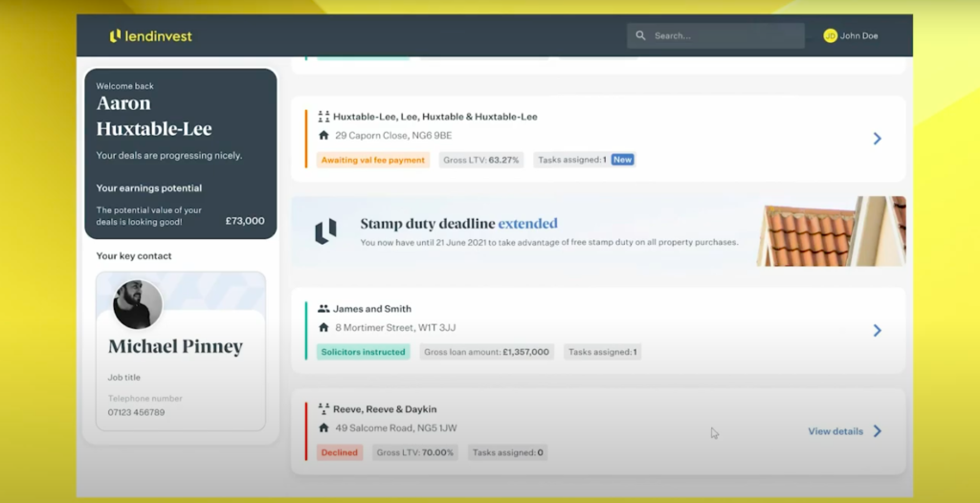Image resolution: width=980 pixels, height=503 pixels.
Task: Click View details on the Reeve deal
Action: [835, 431]
